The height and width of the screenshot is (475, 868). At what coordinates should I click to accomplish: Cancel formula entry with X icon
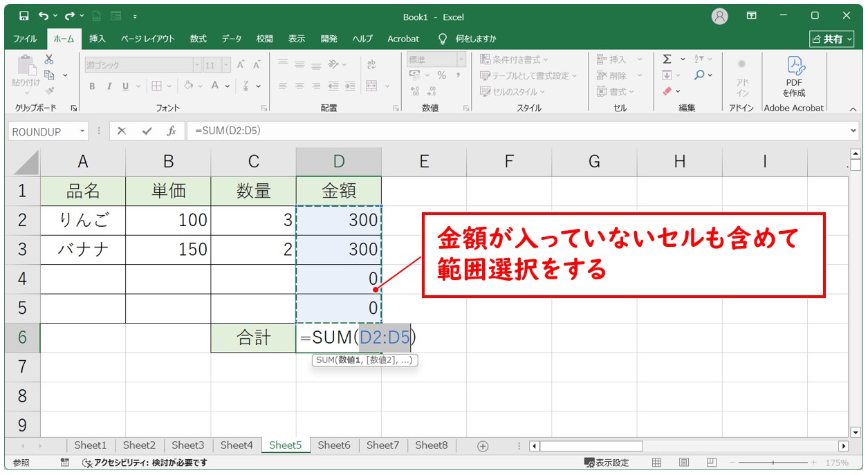pyautogui.click(x=122, y=131)
